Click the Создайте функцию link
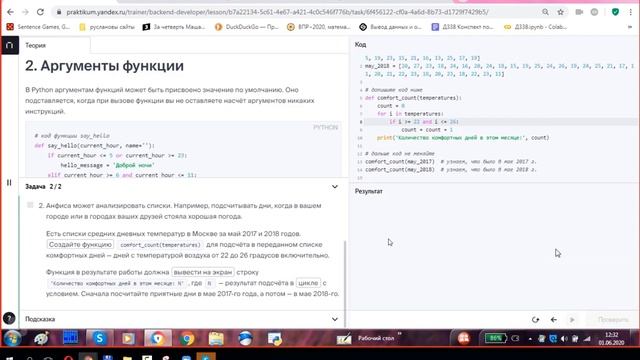 coord(80,244)
